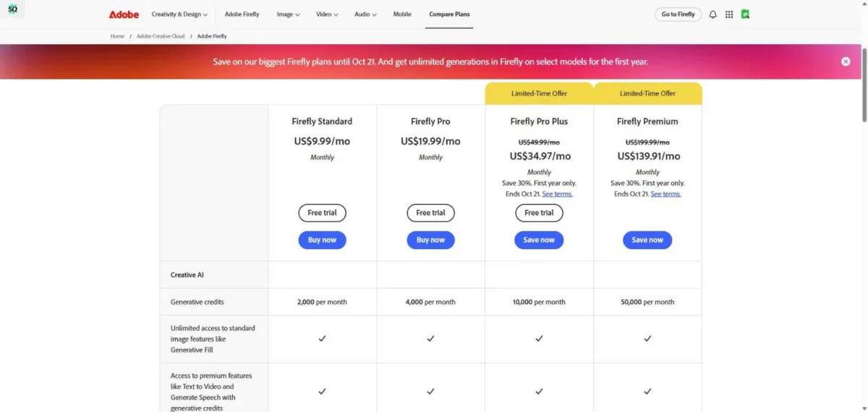Expand the Creativity & Design menu
This screenshot has height=412, width=868.
[179, 14]
